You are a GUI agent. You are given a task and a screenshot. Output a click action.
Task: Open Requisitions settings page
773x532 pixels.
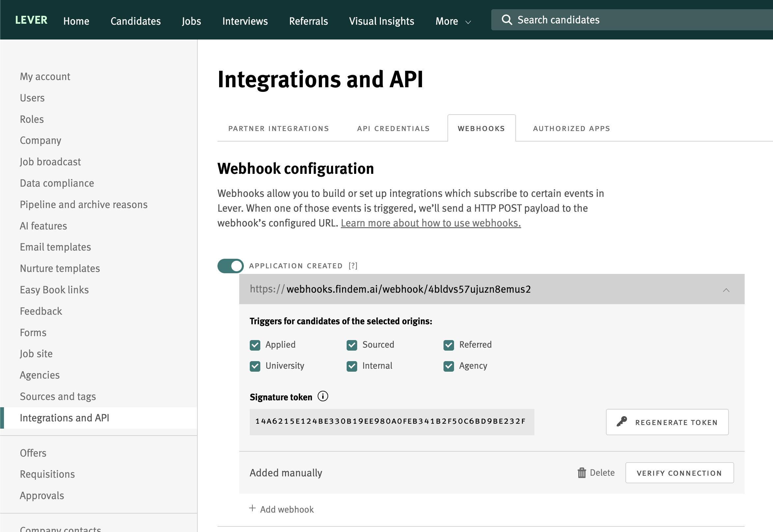(x=47, y=475)
